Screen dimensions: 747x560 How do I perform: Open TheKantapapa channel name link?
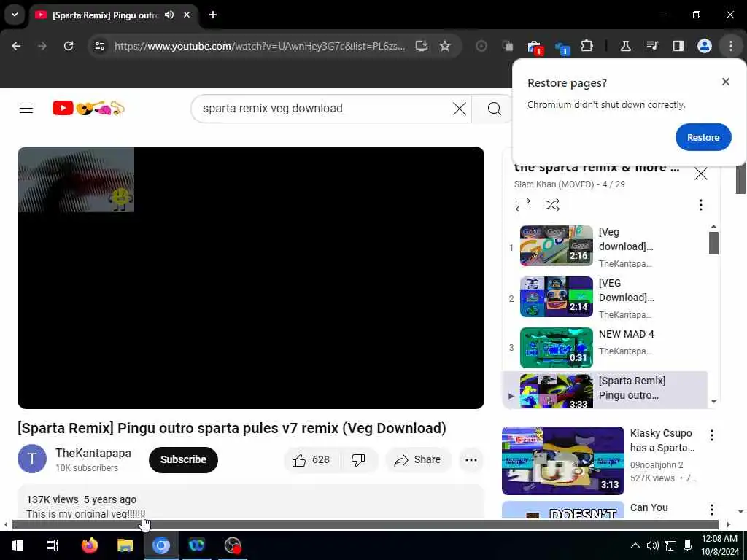[x=93, y=453]
